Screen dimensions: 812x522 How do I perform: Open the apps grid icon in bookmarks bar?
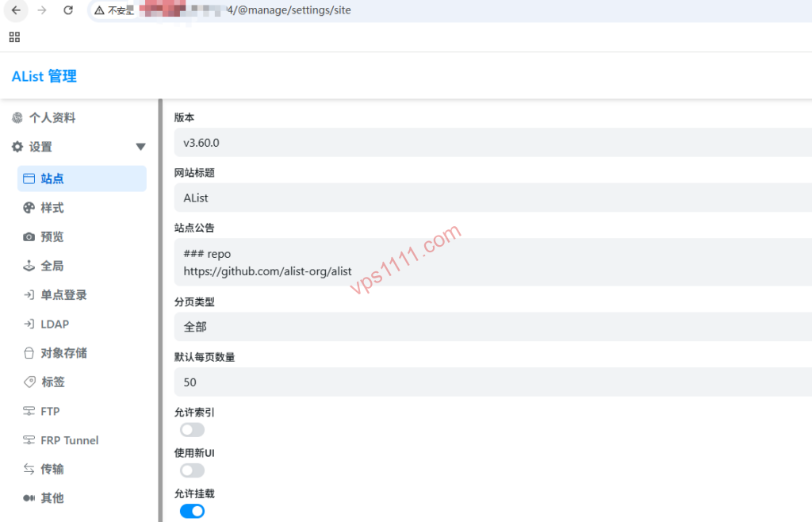14,36
